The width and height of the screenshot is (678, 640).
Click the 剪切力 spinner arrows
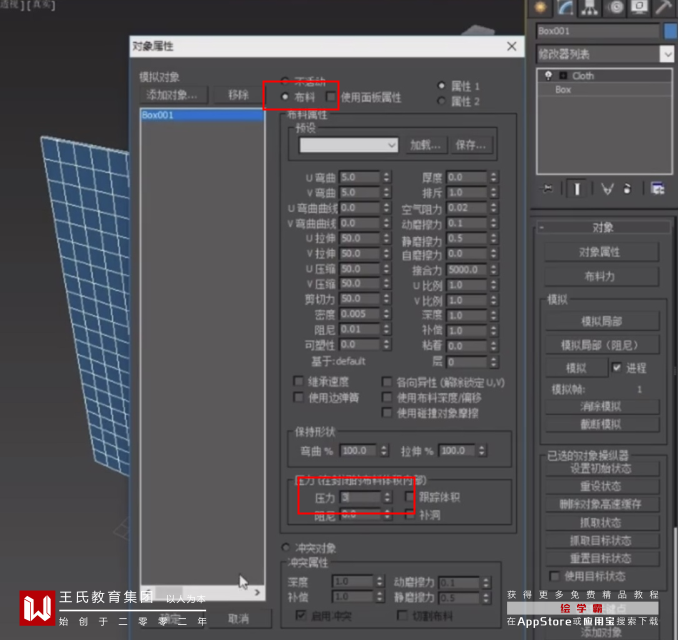click(x=387, y=299)
